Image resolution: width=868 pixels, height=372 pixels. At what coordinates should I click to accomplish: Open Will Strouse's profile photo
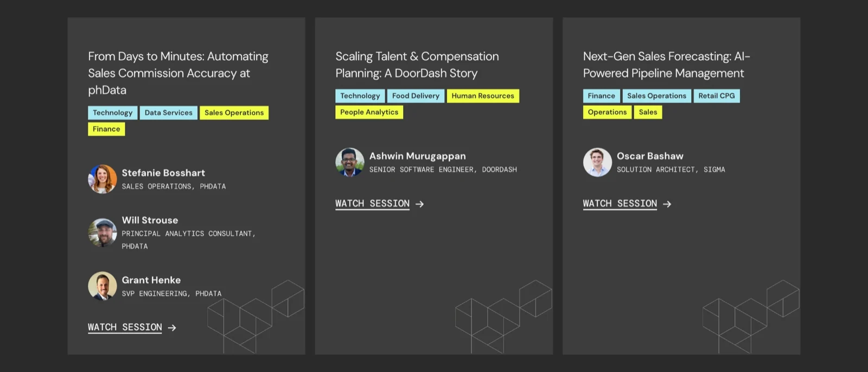(x=103, y=233)
